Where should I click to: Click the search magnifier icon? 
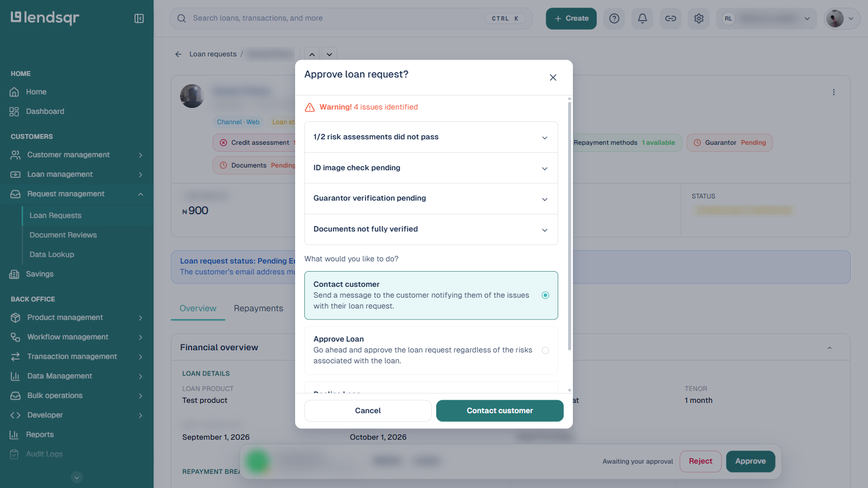coord(182,18)
